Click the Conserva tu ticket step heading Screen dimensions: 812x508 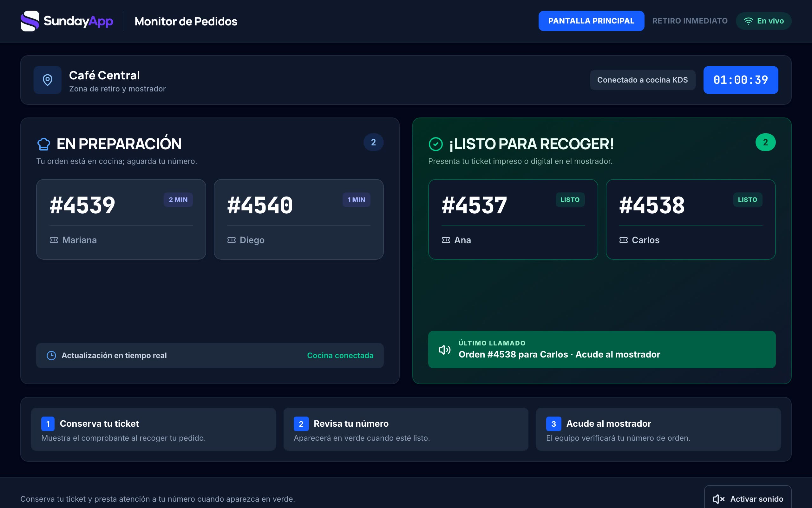click(99, 424)
